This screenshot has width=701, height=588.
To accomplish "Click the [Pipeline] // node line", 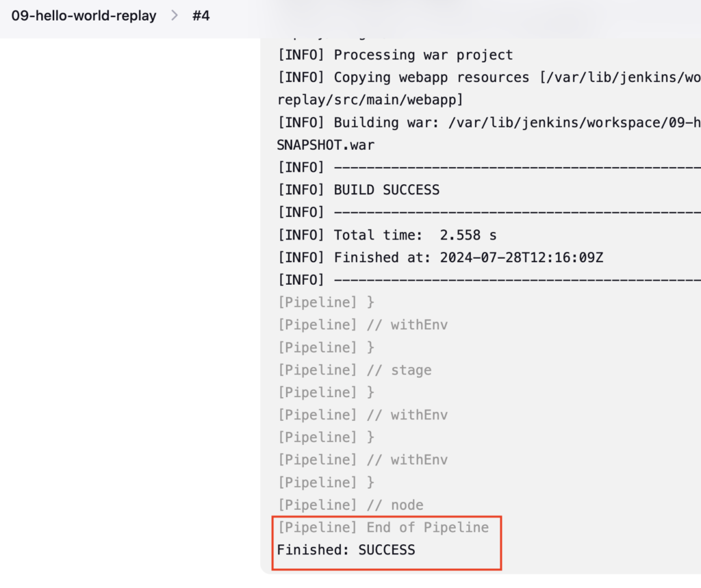I will (x=350, y=505).
